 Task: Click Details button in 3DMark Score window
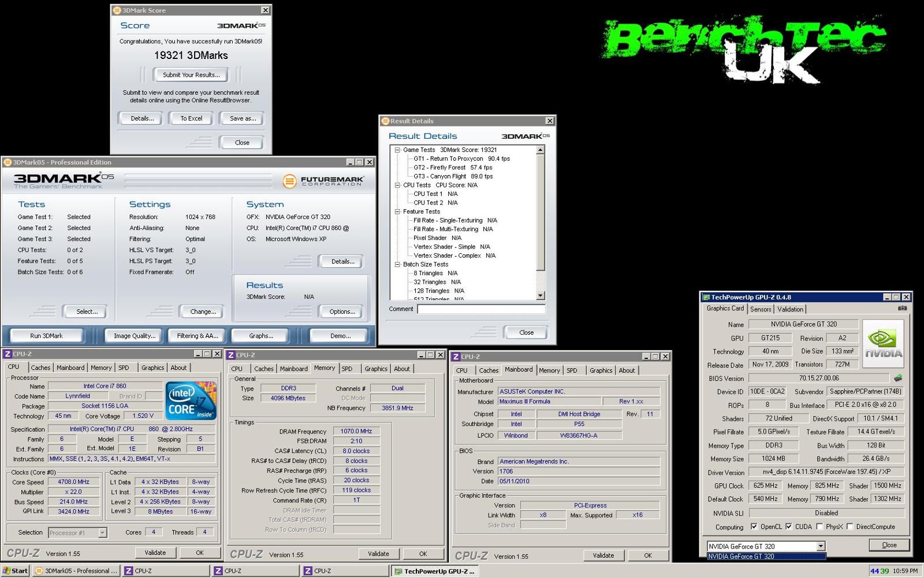tap(142, 118)
